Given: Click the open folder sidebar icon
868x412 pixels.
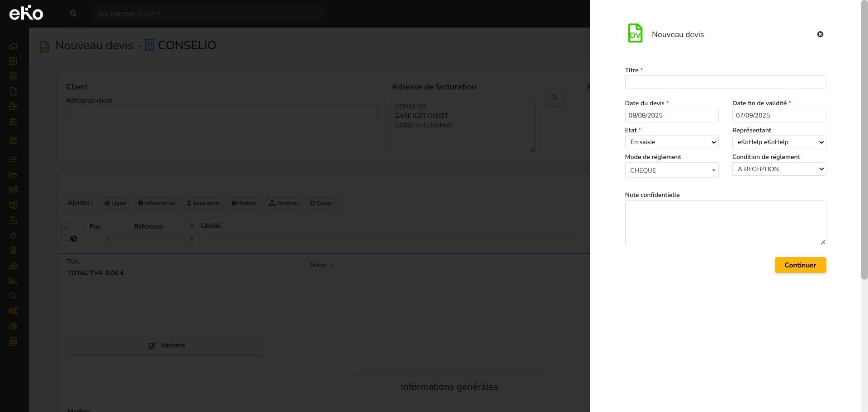Looking at the screenshot, I should point(13,175).
